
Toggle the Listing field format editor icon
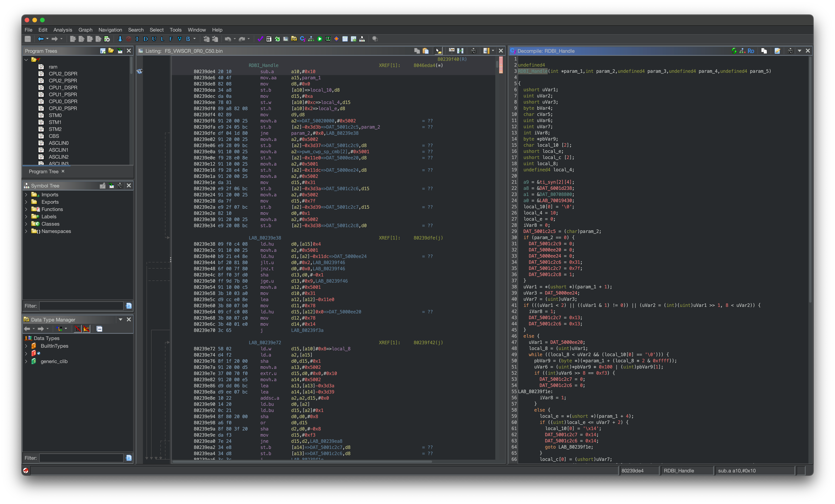click(x=451, y=51)
